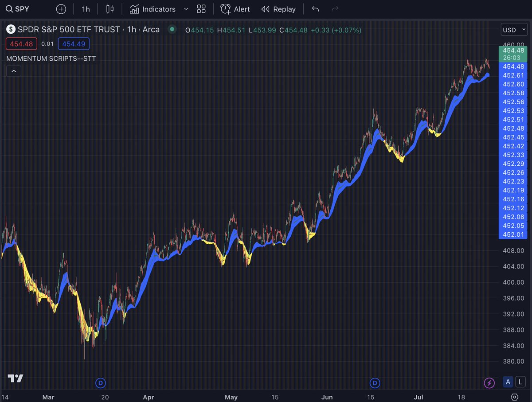The image size is (532, 402).
Task: Open candlestick chart style selector
Action: (110, 9)
